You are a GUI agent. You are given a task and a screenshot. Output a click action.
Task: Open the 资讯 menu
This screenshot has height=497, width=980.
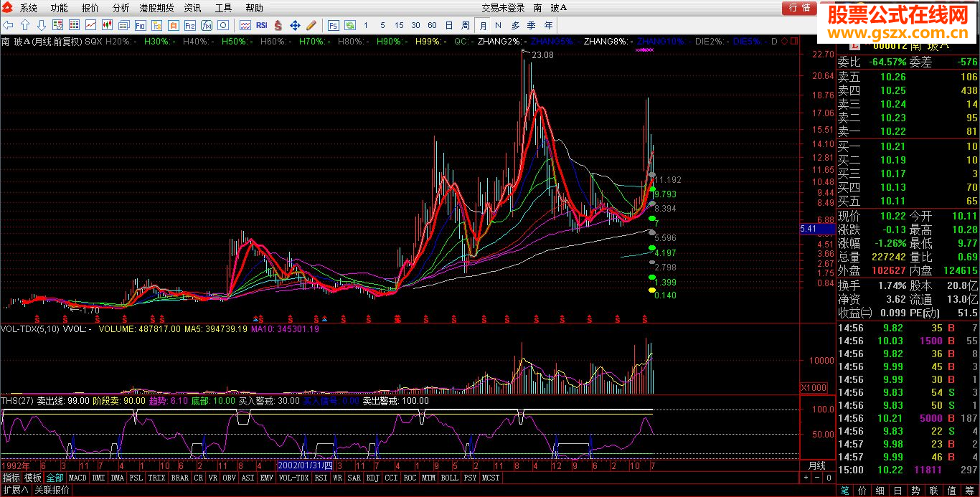click(192, 8)
